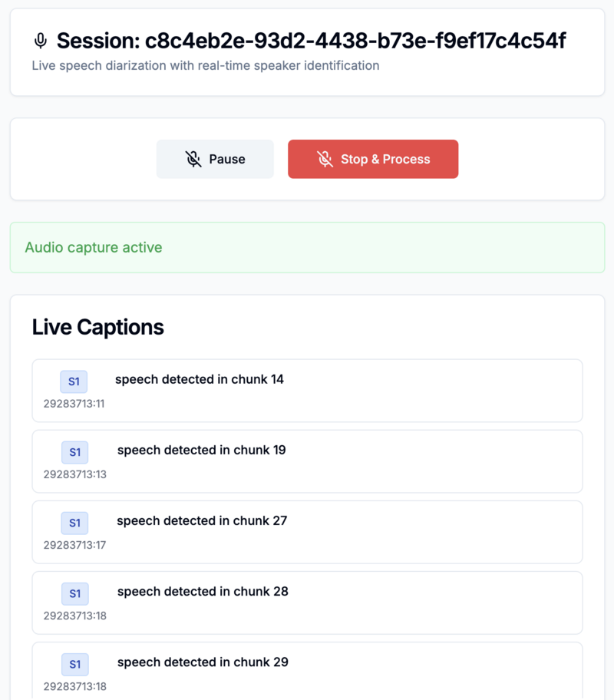Click the microphone icon beside Session title
Screen dimensions: 614x700
tap(41, 41)
